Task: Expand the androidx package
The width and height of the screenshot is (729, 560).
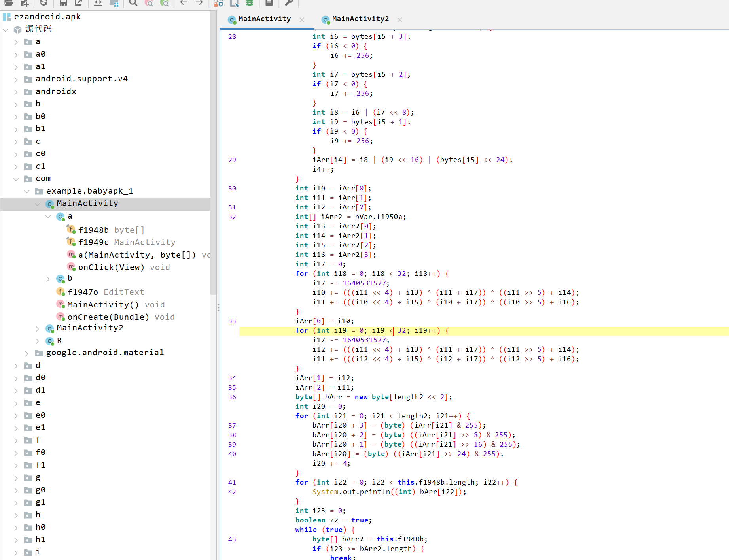Action: (16, 92)
